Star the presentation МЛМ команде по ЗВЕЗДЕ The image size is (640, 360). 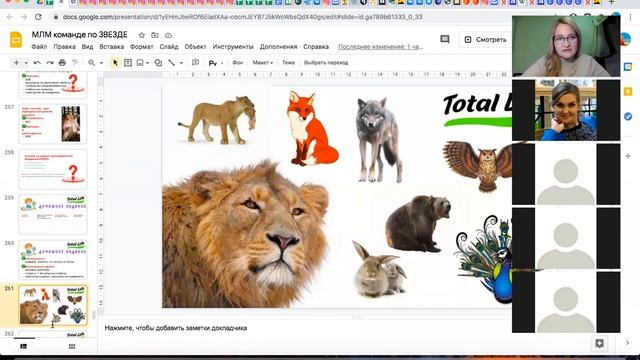[x=142, y=35]
